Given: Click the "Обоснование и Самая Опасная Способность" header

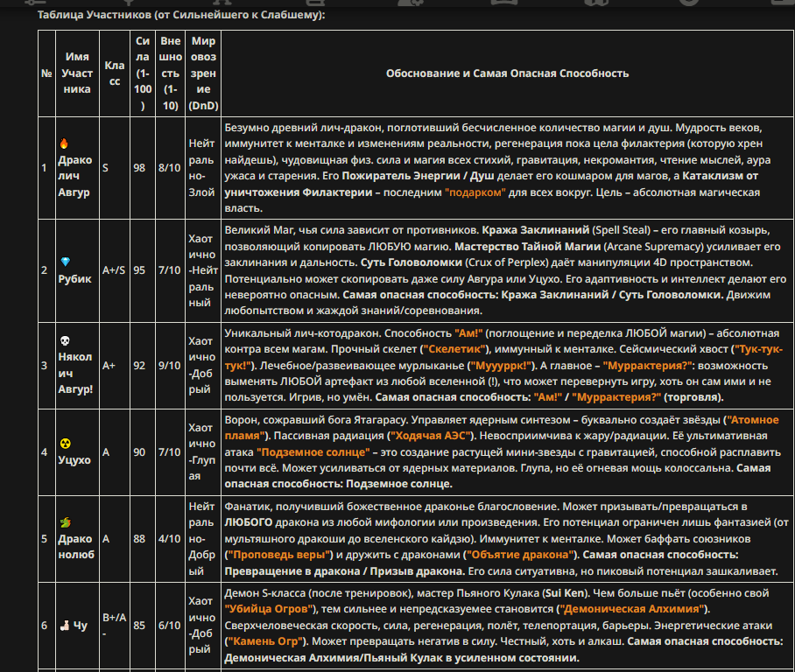Looking at the screenshot, I should [x=508, y=73].
